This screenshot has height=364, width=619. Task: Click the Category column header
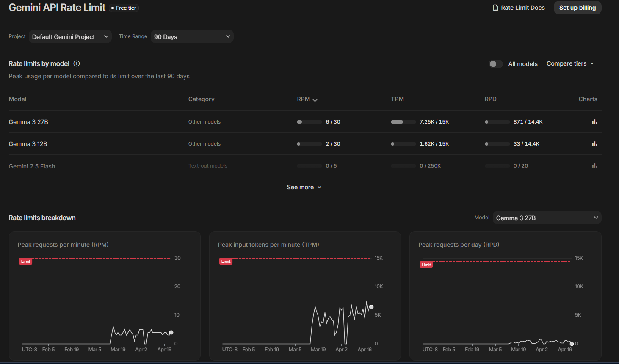202,99
